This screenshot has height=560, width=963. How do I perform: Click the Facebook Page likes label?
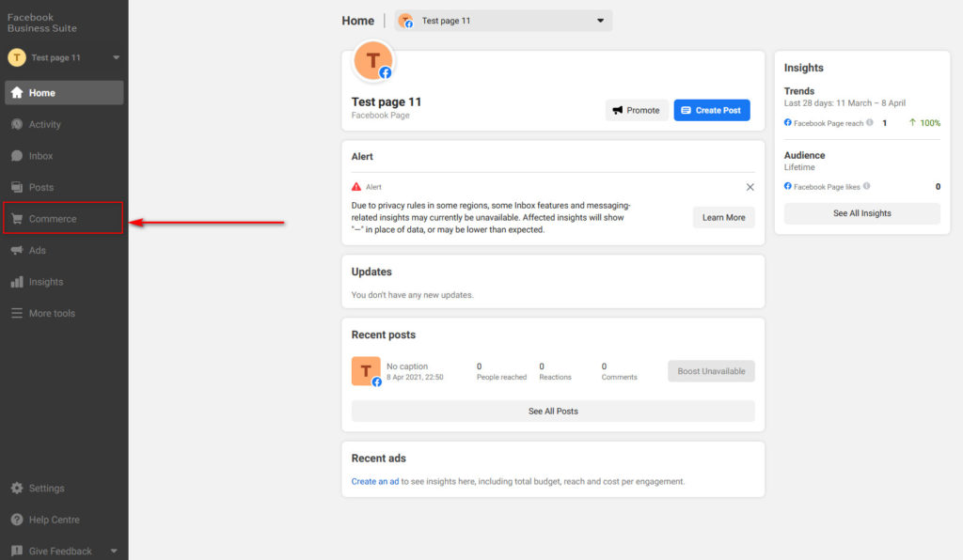tap(827, 186)
